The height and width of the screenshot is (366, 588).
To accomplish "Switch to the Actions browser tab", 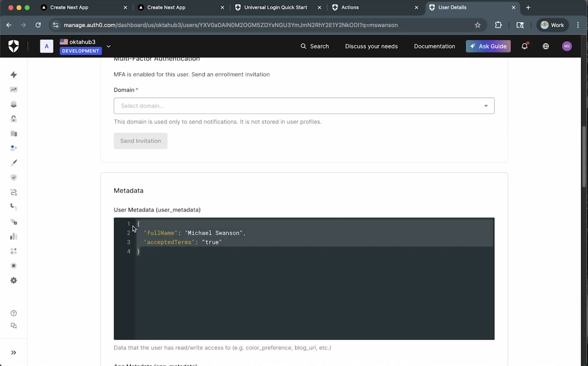I will [349, 7].
